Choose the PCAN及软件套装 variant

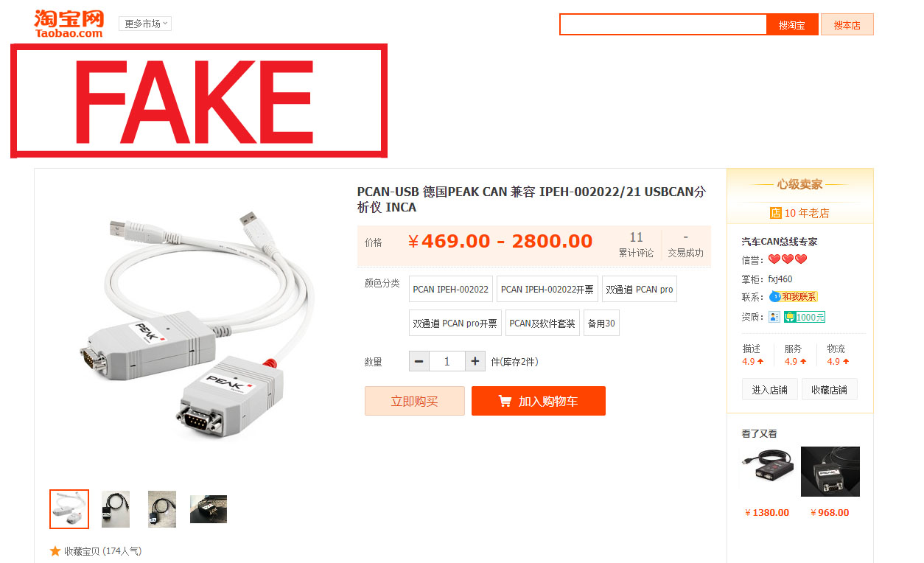pyautogui.click(x=544, y=323)
